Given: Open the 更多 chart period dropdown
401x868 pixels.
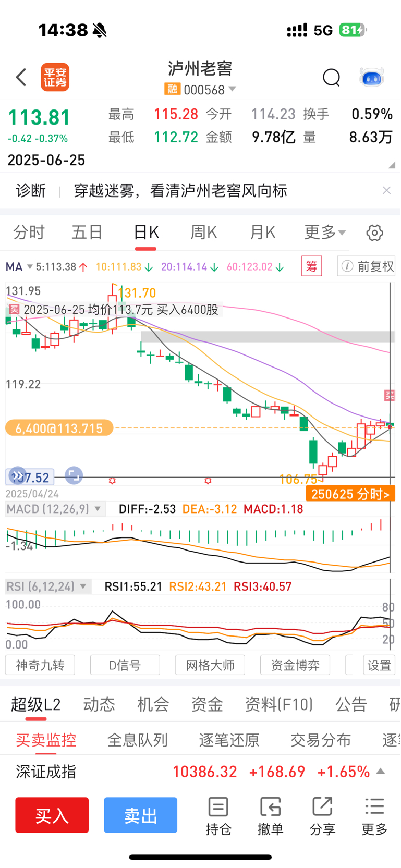Looking at the screenshot, I should pos(325,233).
